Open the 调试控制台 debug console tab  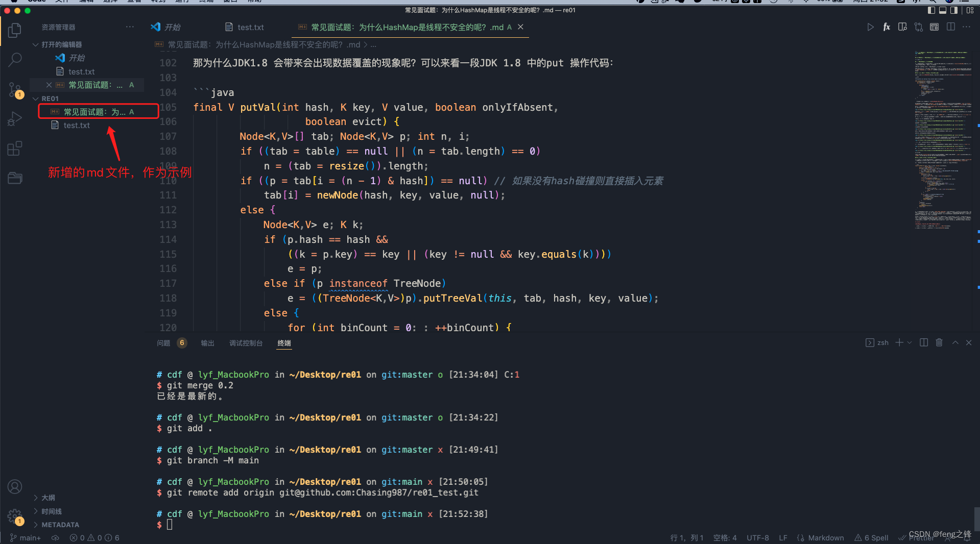(246, 343)
